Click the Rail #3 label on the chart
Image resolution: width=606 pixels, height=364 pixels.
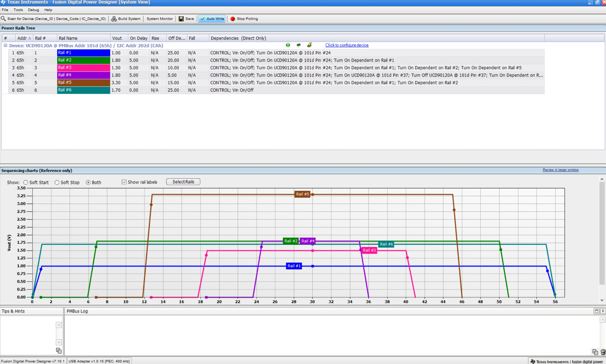369,250
